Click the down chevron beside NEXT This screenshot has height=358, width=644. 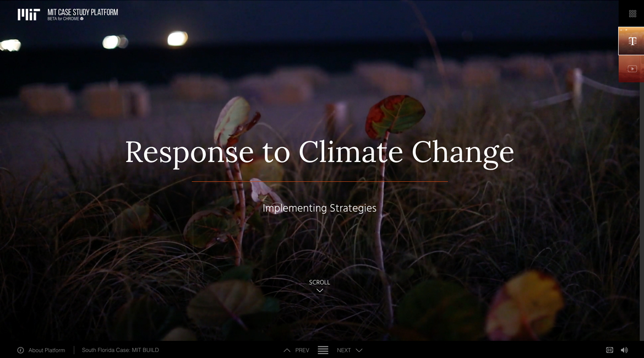359,350
